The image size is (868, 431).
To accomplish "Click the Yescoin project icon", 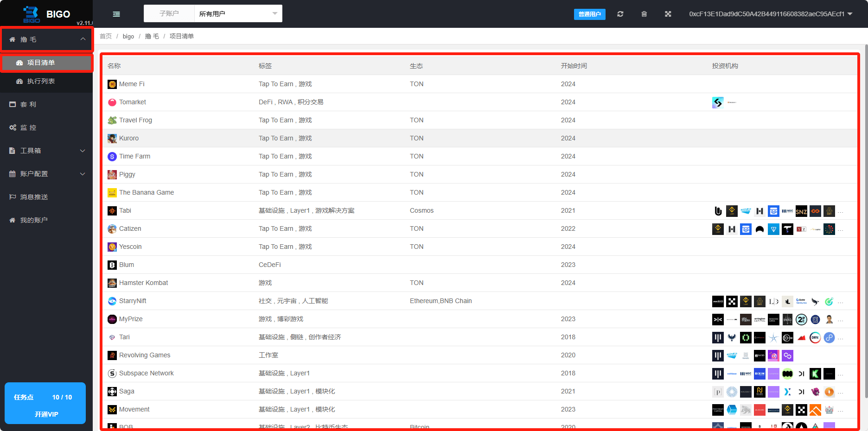I will pos(112,247).
